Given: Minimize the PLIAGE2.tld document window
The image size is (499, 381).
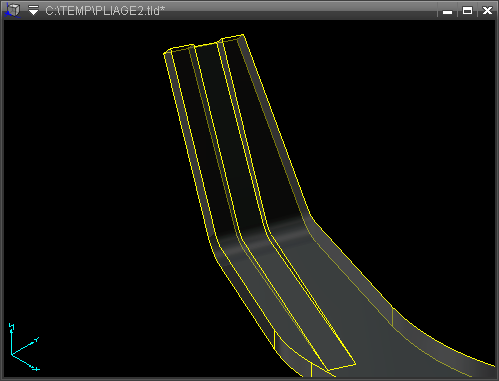Looking at the screenshot, I should [447, 11].
